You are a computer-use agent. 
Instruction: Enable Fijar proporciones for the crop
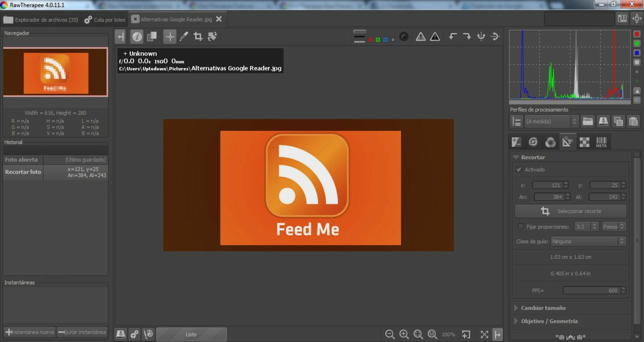(520, 226)
